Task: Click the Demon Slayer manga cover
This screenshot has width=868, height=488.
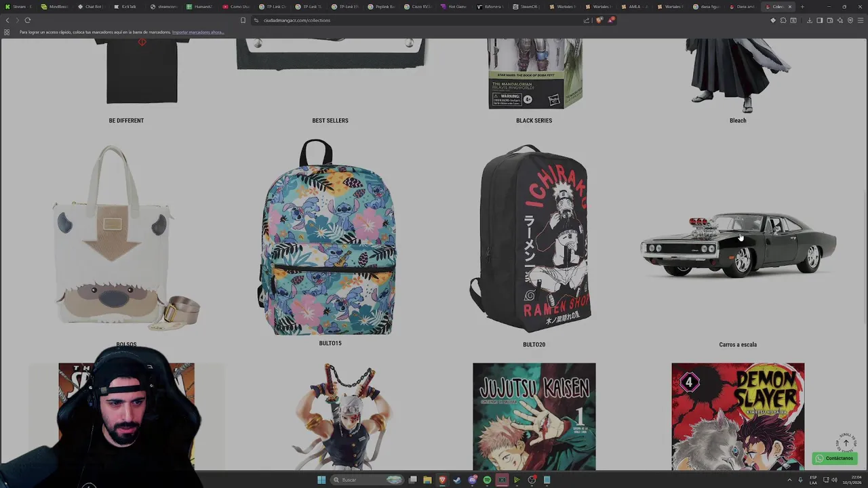Action: (738, 416)
